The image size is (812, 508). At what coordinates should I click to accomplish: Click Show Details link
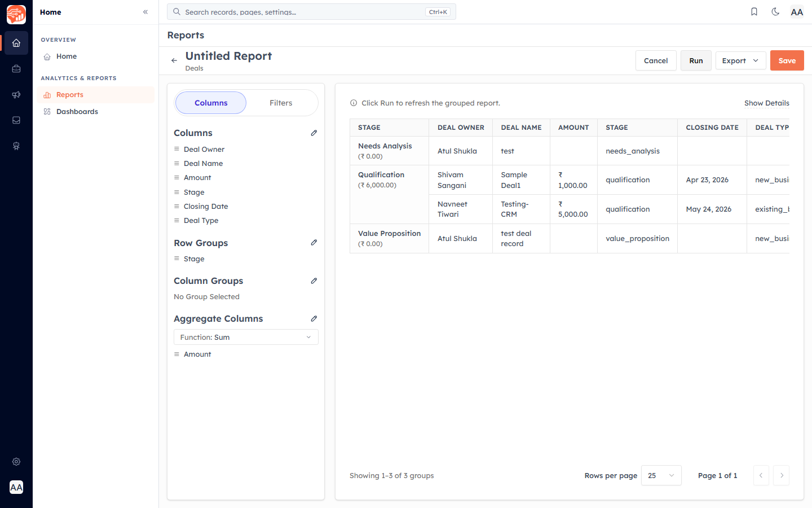[766, 103]
